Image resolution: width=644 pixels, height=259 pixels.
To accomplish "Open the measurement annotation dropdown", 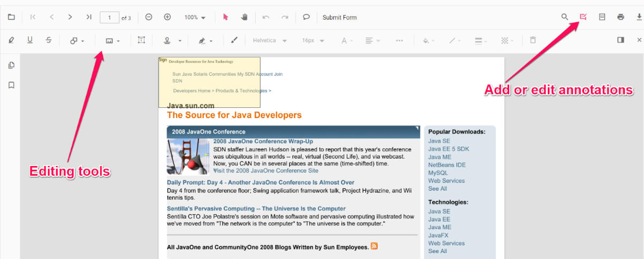I will click(112, 41).
